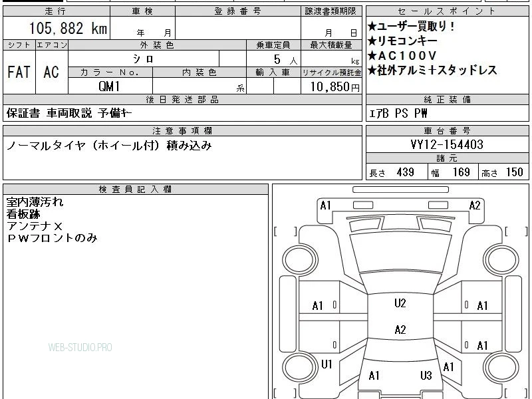The image size is (532, 399).
Task: Click the 諸元 section header
Action: (x=447, y=158)
